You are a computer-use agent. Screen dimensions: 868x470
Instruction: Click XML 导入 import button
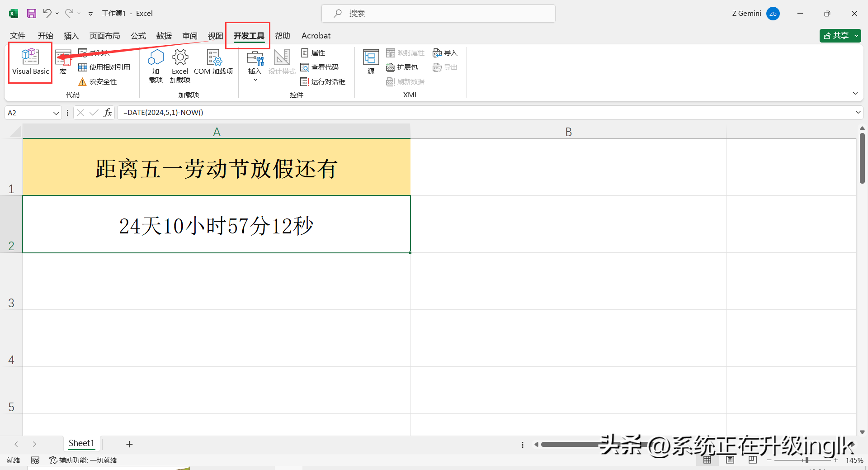pyautogui.click(x=445, y=53)
